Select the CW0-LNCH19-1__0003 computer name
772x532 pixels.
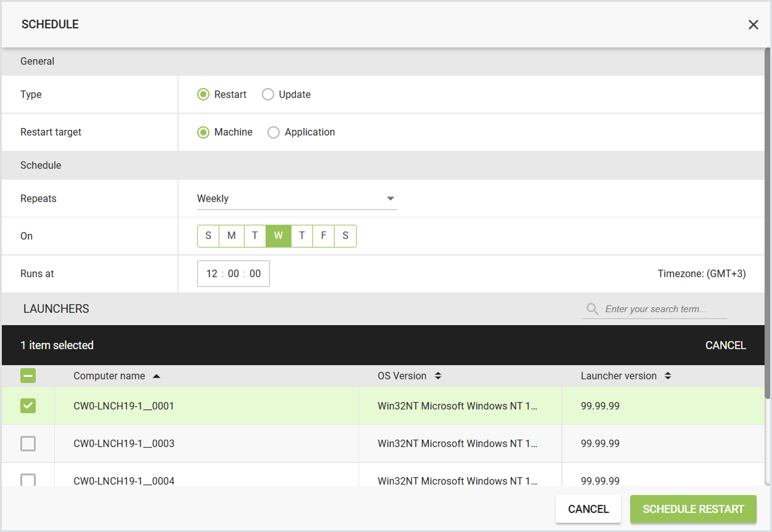(124, 443)
